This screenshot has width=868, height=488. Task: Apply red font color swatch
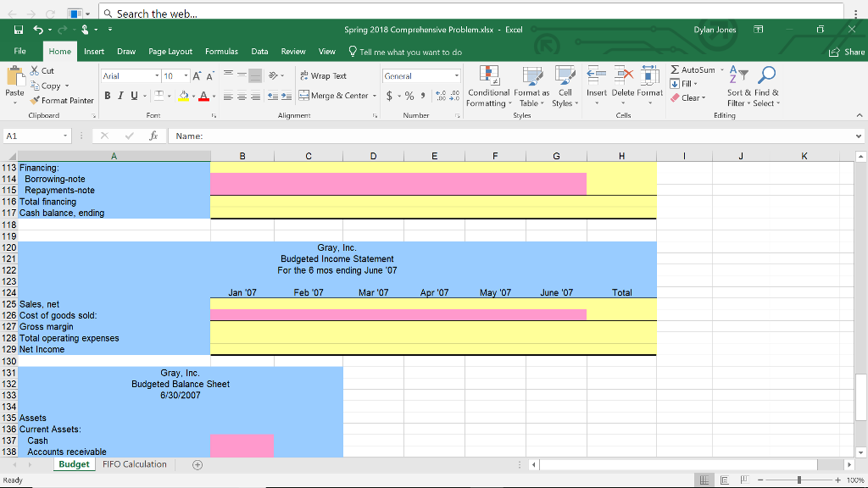click(x=203, y=97)
